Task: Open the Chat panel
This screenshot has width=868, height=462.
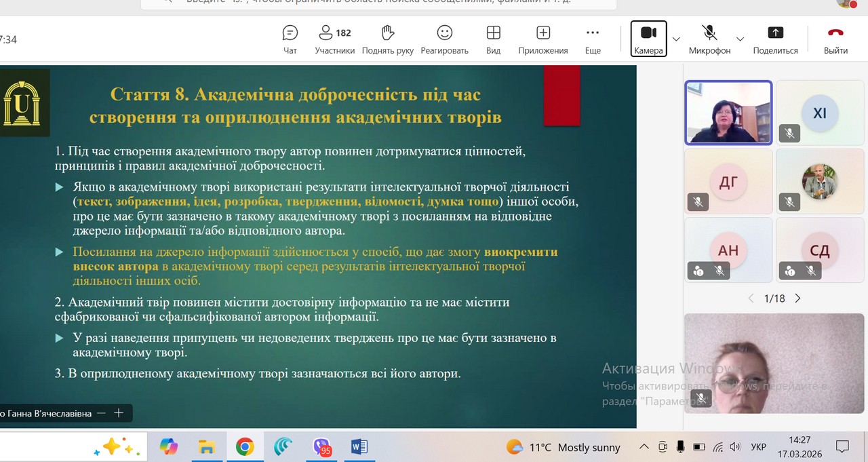Action: point(290,40)
